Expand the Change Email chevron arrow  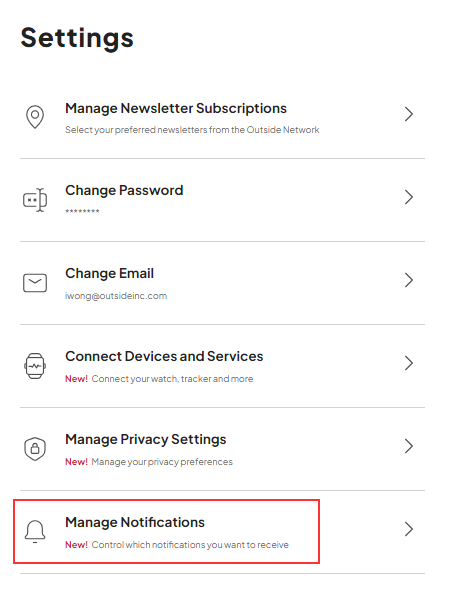pos(409,280)
